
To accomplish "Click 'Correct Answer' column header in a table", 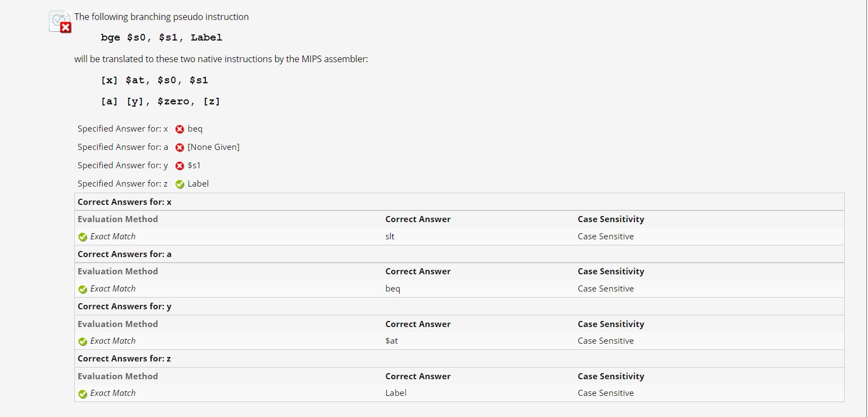I will pyautogui.click(x=418, y=272).
